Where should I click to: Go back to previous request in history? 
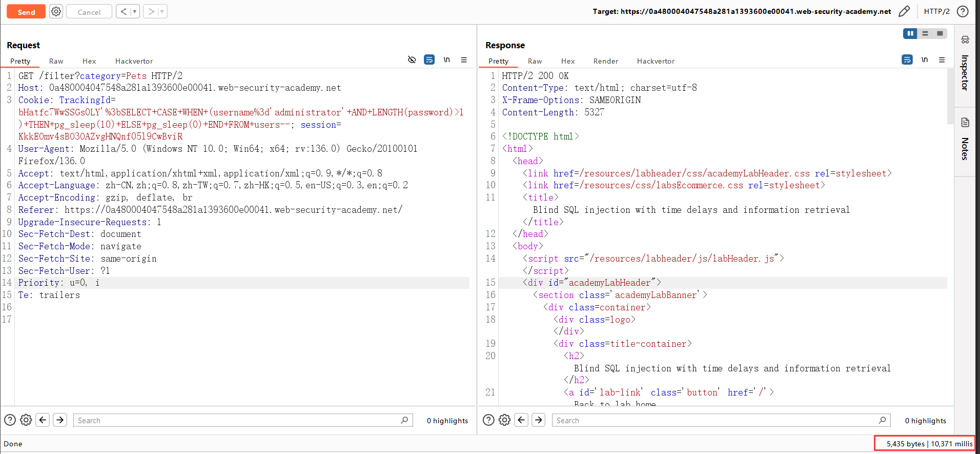pos(123,11)
